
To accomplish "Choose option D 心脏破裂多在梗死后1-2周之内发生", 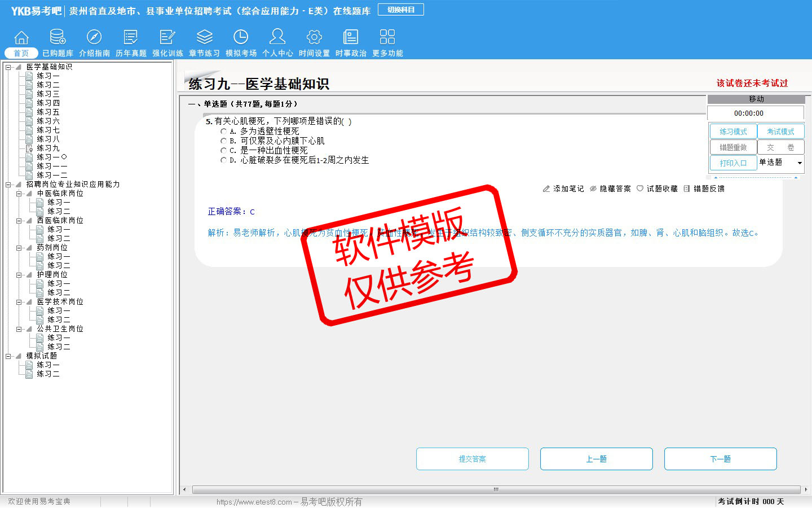I will tap(224, 160).
